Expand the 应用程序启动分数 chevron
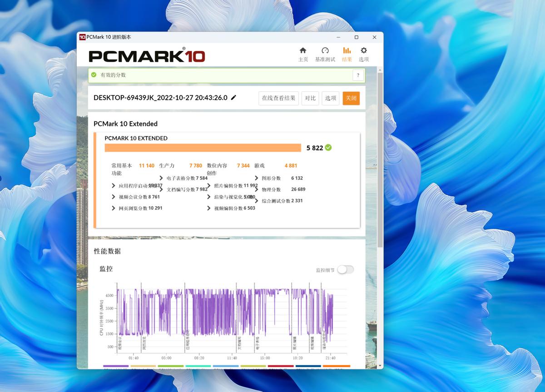This screenshot has width=545, height=392. [114, 185]
